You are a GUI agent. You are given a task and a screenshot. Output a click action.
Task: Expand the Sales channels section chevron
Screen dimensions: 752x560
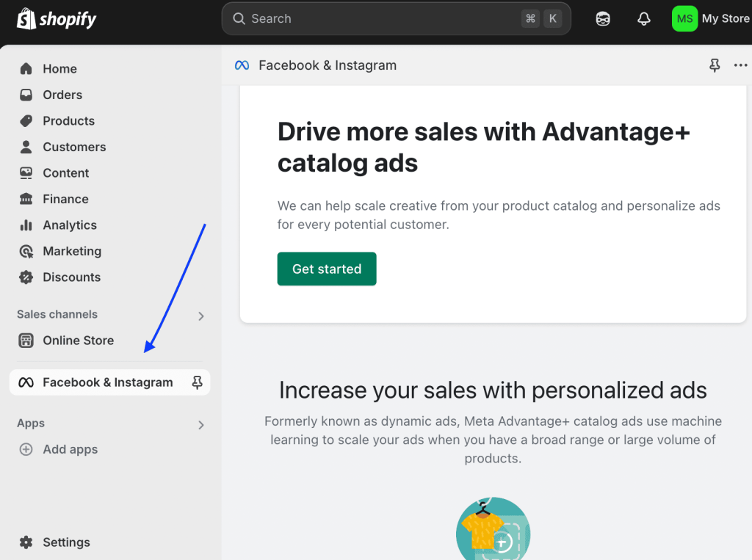point(201,316)
